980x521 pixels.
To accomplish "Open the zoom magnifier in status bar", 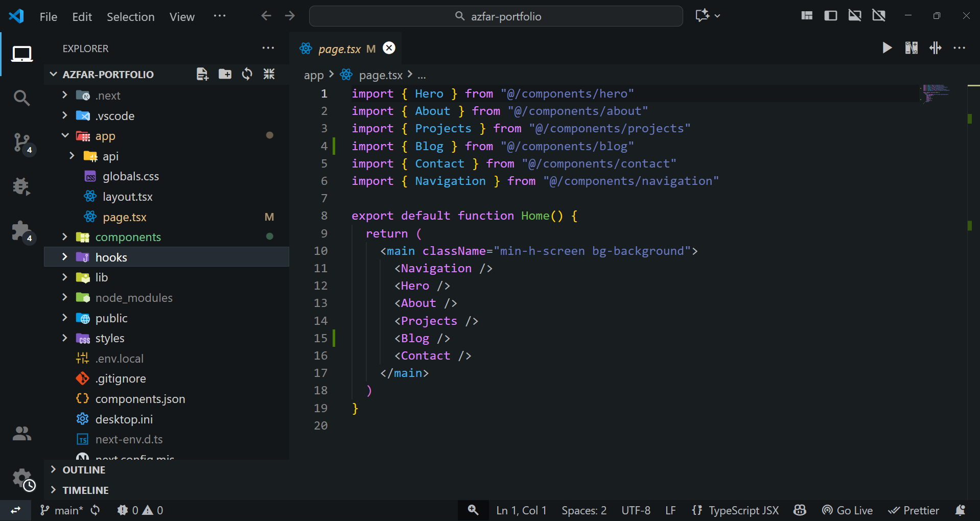I will [x=473, y=510].
